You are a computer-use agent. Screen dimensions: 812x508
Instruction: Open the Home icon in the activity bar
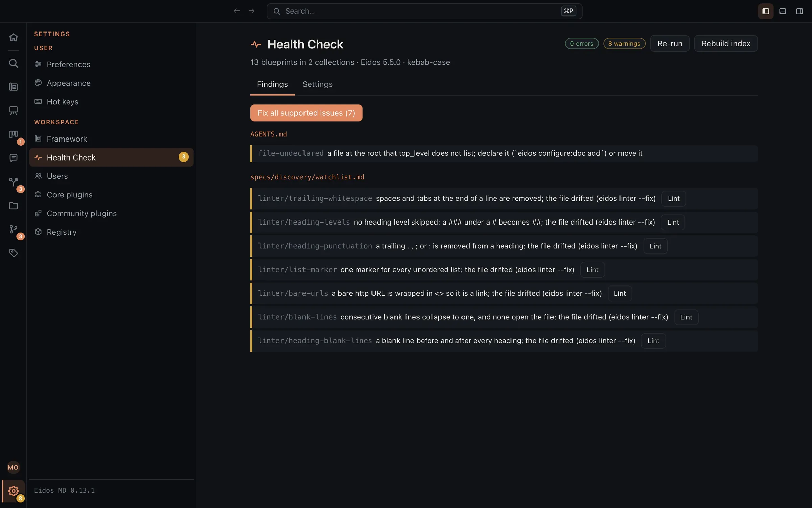[13, 37]
